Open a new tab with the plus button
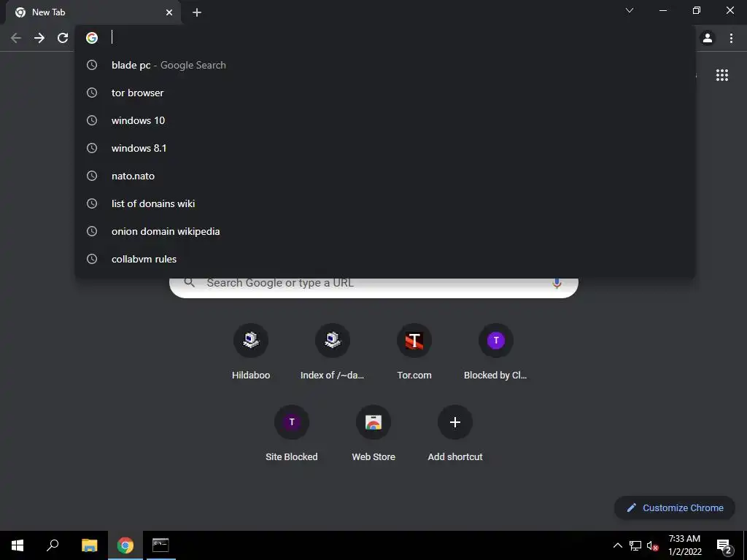 pos(197,12)
